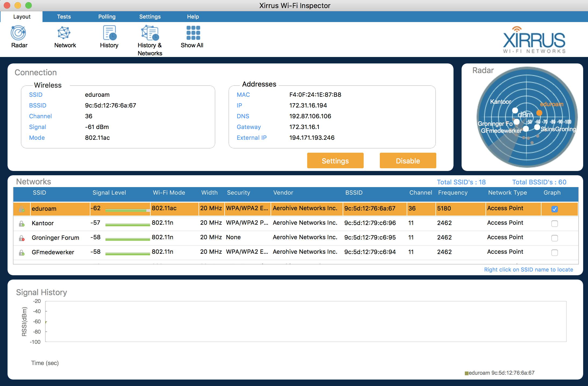Open the Radar layout icon
Viewport: 588px width, 386px height.
point(18,33)
